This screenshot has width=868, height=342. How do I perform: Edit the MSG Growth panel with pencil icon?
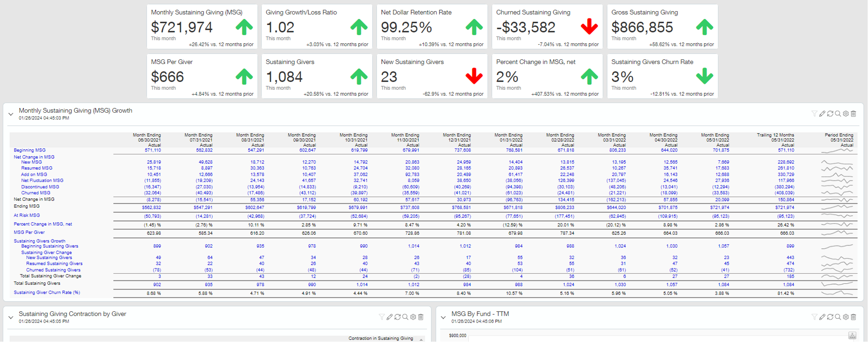click(x=822, y=114)
